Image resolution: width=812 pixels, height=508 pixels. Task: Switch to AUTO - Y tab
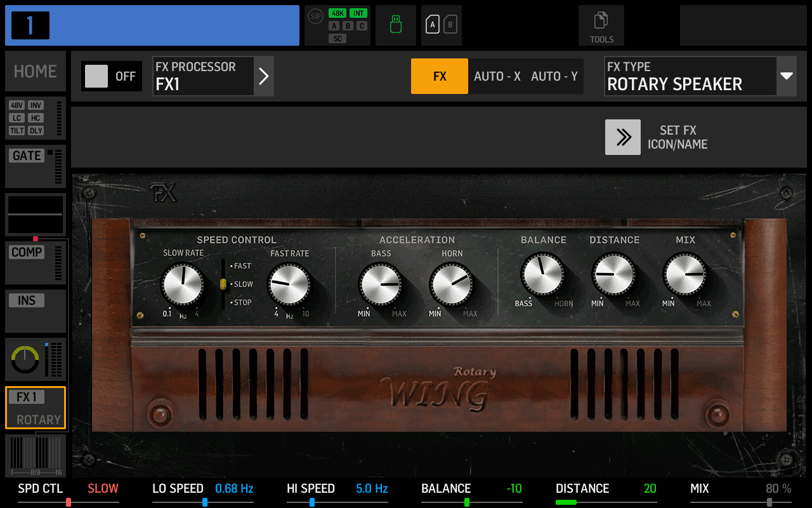(x=554, y=76)
